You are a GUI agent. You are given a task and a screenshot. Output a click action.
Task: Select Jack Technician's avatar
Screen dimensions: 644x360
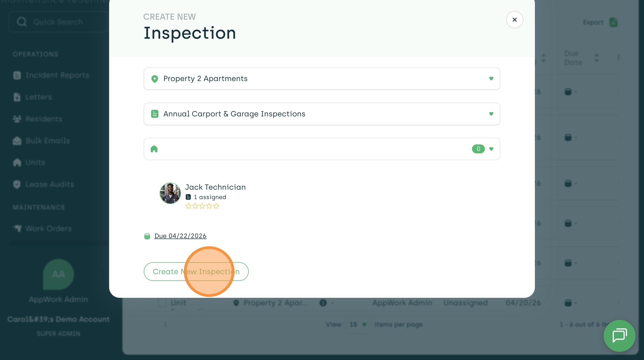point(170,193)
